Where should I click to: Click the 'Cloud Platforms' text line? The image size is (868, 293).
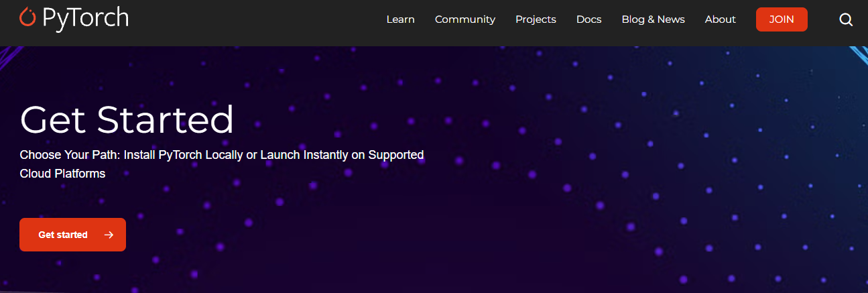pyautogui.click(x=62, y=173)
